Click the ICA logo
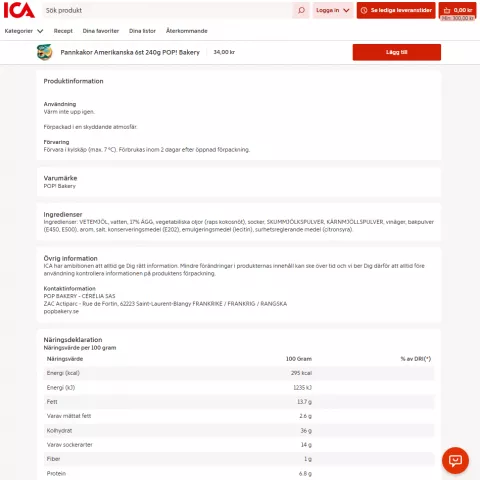This screenshot has width=480, height=480. point(19,10)
